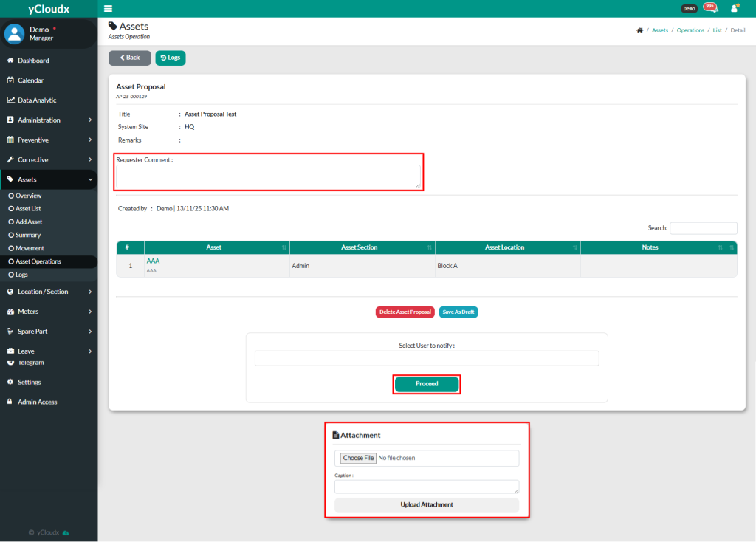Select Asset List radio item in submenu
756x542 pixels.
28,209
